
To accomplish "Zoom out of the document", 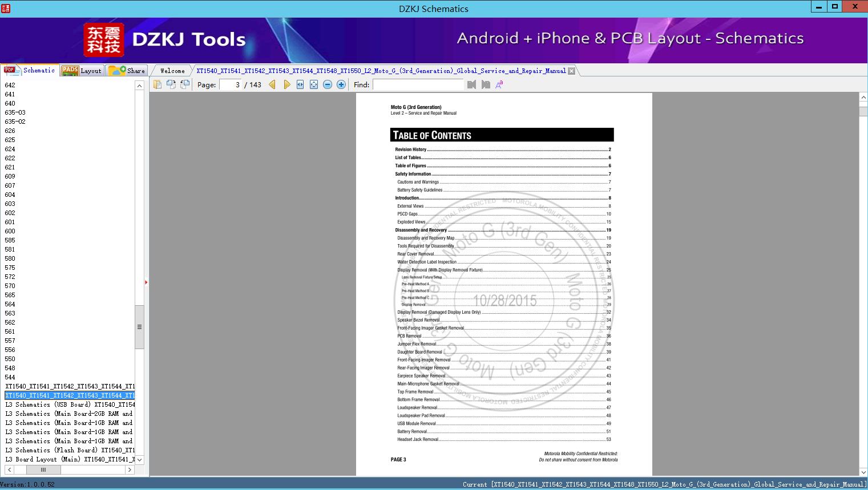I will [x=328, y=84].
